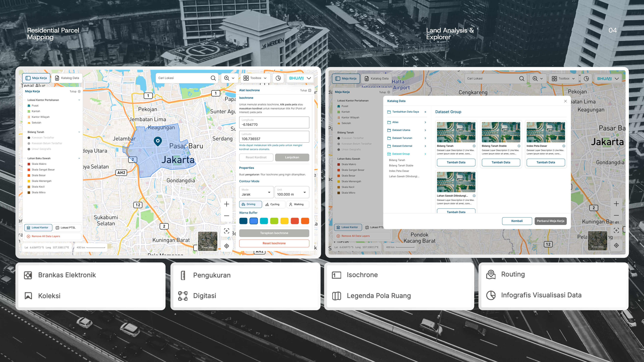Open the Katalog Data tab on the left screen

67,78
